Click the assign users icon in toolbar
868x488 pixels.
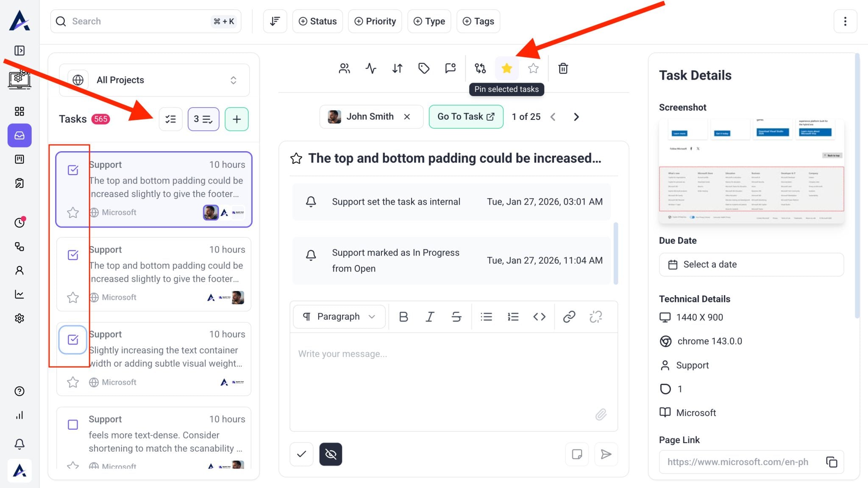(344, 68)
